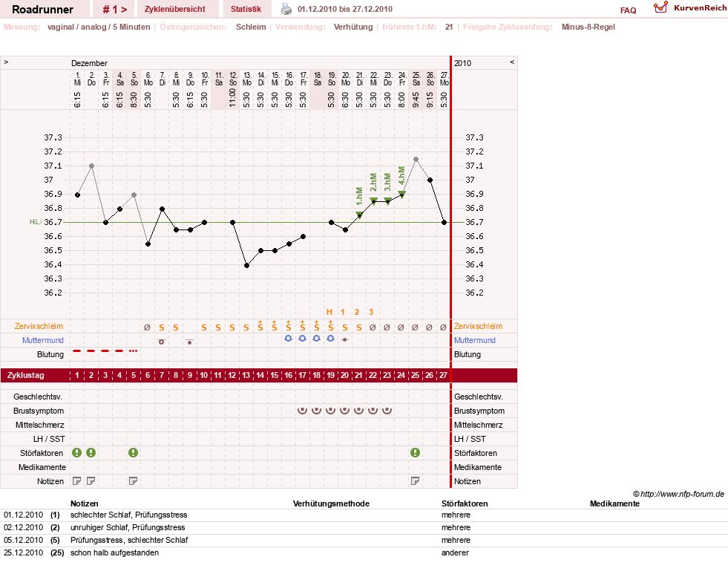Click the 'H' mucus peak marker on day 19
728x577 pixels.
point(329,312)
